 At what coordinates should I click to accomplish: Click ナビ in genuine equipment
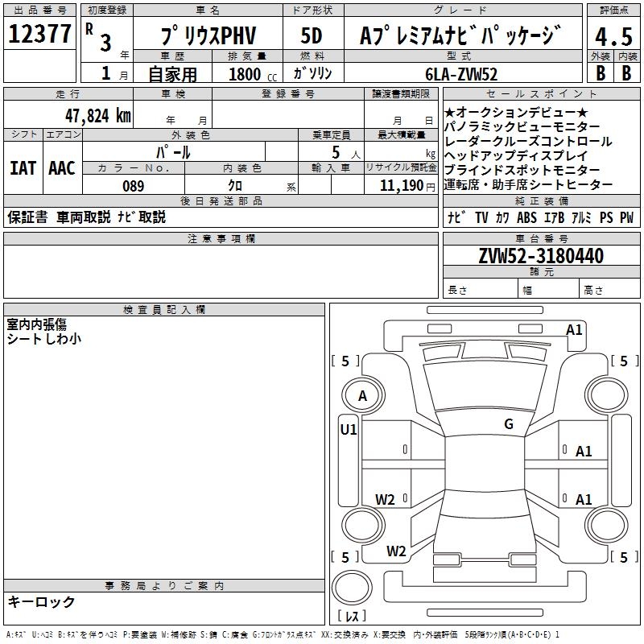pos(456,217)
